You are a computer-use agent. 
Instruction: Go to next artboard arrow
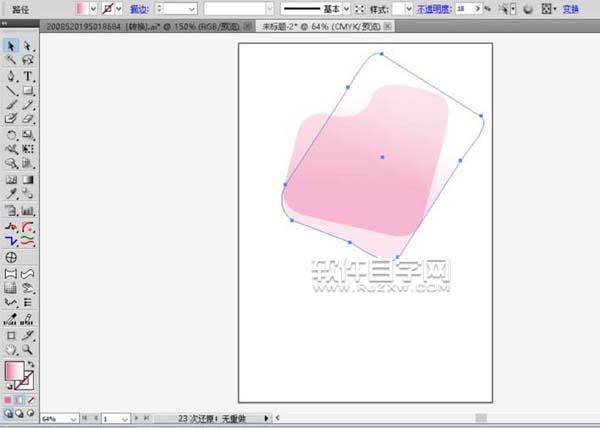point(136,418)
